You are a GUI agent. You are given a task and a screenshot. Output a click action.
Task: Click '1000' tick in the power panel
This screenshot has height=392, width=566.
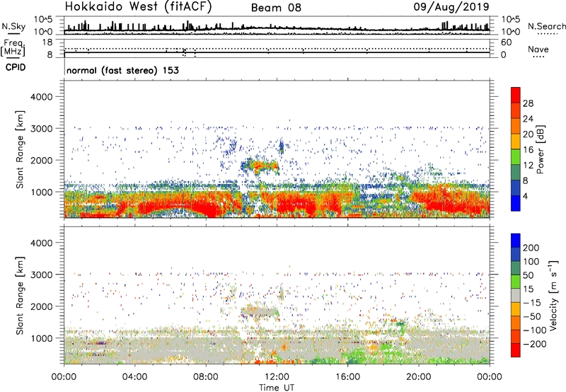(42, 192)
